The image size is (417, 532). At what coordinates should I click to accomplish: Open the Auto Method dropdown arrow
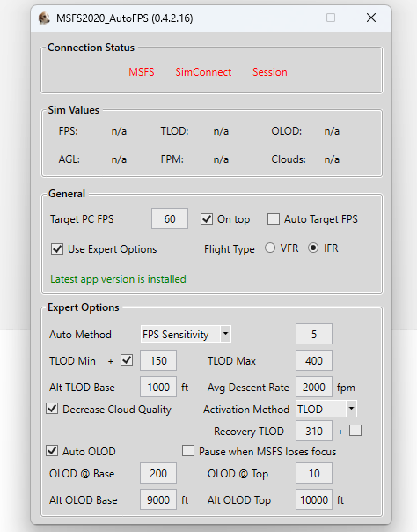[x=225, y=334]
